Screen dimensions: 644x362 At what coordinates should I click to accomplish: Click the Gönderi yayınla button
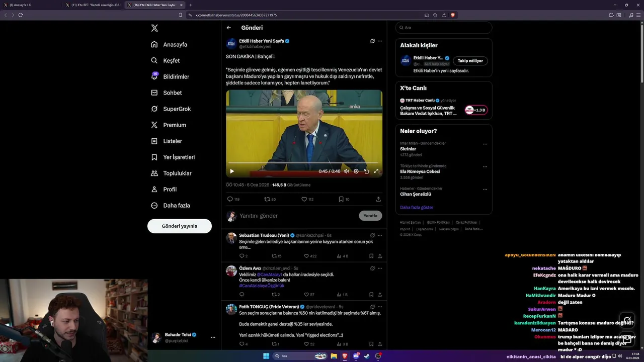[x=180, y=226]
